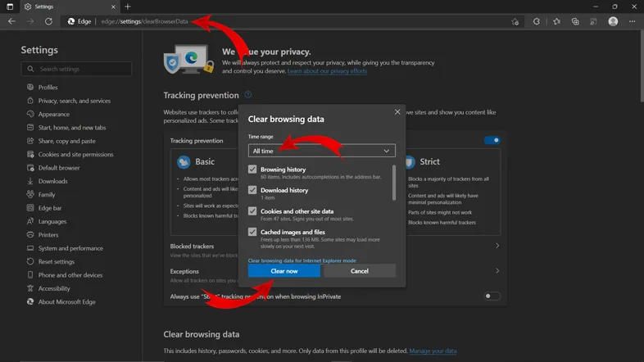Open Learn about our privacy efforts link
Image resolution: width=644 pixels, height=362 pixels.
pyautogui.click(x=328, y=71)
